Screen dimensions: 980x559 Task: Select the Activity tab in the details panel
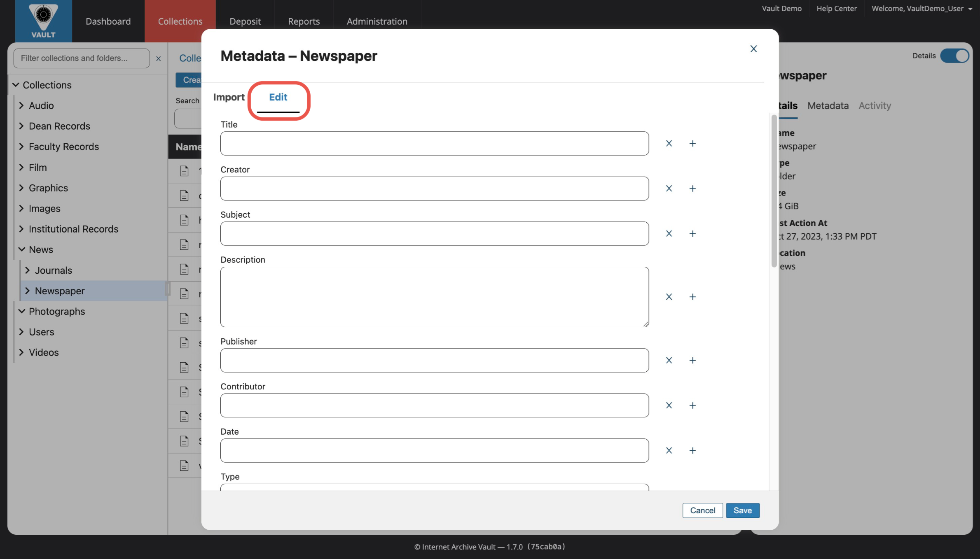pos(874,105)
